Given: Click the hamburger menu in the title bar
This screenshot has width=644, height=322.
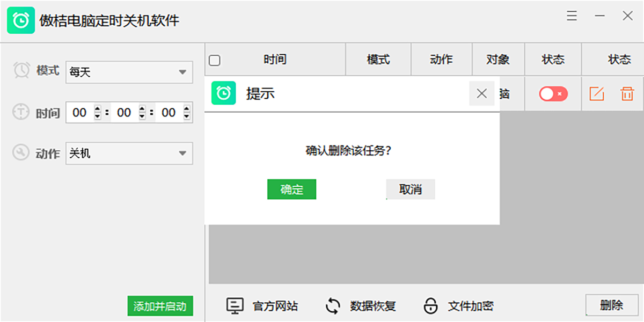Looking at the screenshot, I should (x=572, y=16).
